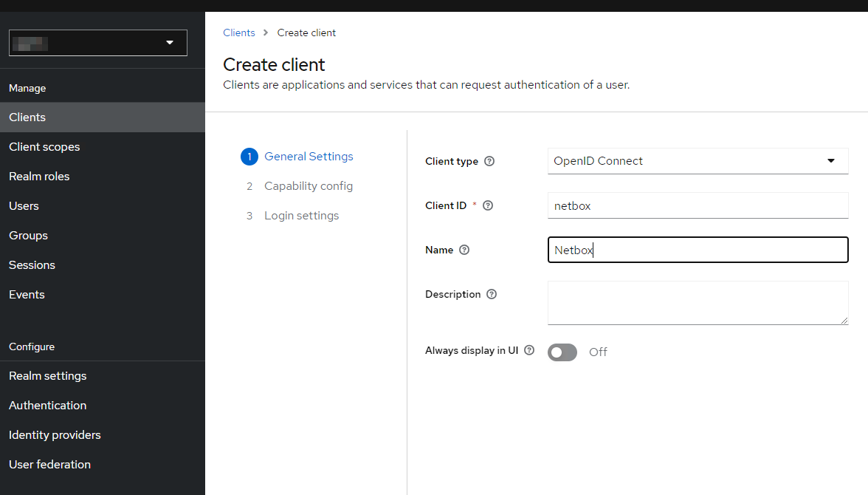Go to Capability config step
This screenshot has width=868, height=495.
pyautogui.click(x=309, y=186)
